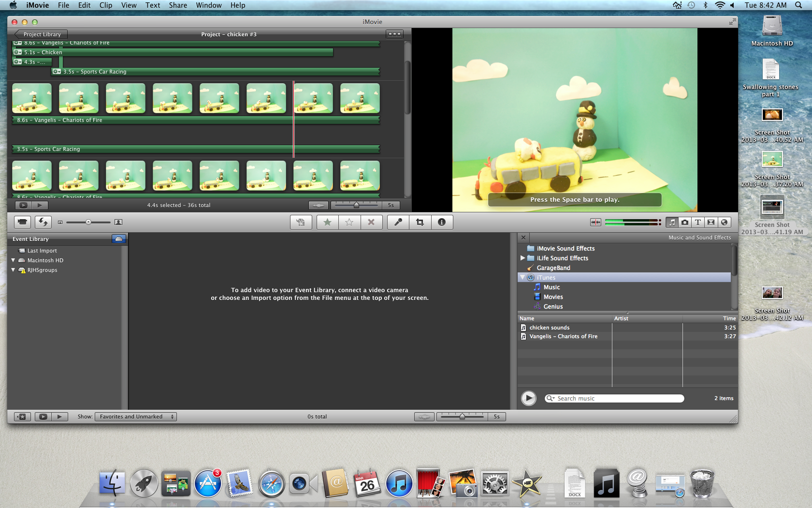Select iTunes Movies playlist
Image resolution: width=812 pixels, height=508 pixels.
click(553, 297)
